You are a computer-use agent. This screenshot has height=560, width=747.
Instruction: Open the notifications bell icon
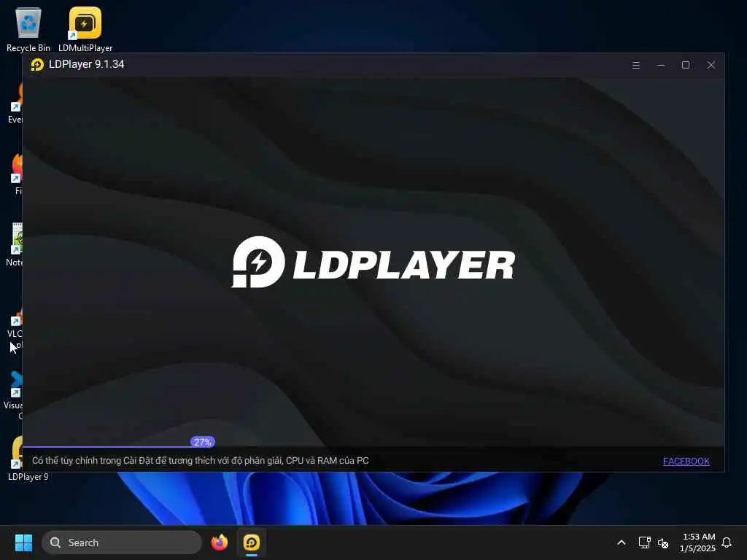[727, 542]
